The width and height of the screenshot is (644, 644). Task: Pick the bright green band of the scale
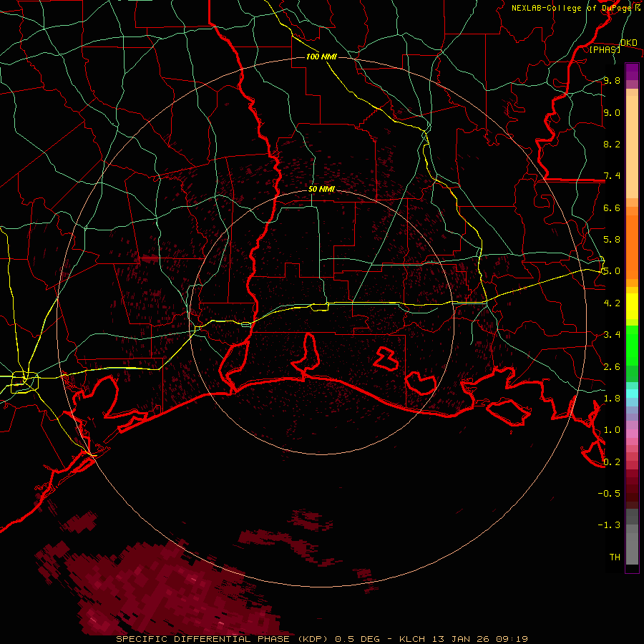632,345
